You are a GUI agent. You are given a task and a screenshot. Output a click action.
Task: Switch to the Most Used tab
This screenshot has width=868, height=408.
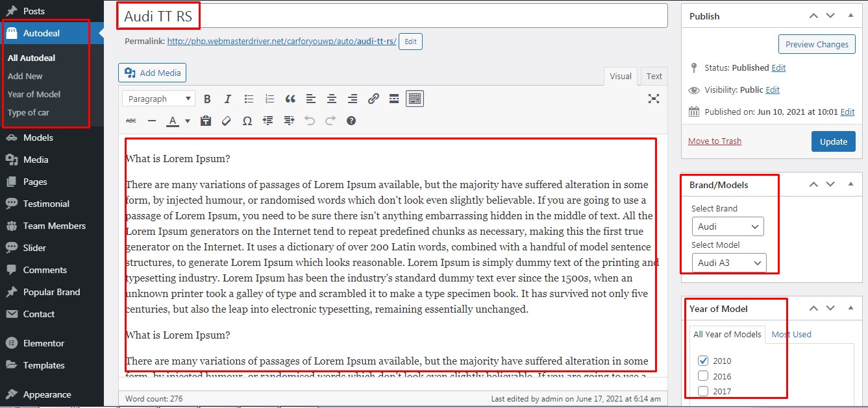pos(791,334)
